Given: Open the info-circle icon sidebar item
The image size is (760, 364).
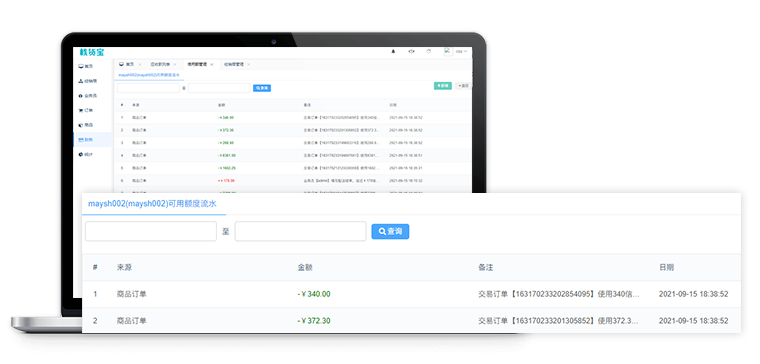Looking at the screenshot, I should (x=88, y=95).
